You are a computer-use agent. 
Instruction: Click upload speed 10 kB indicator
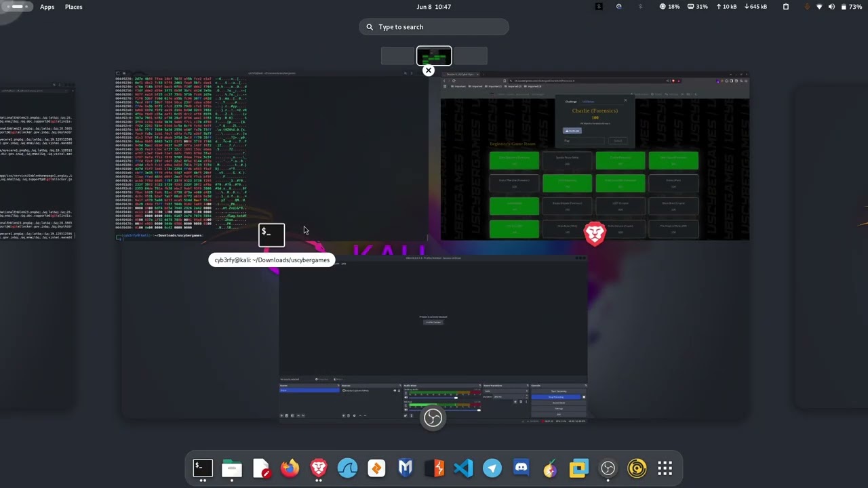click(x=726, y=7)
